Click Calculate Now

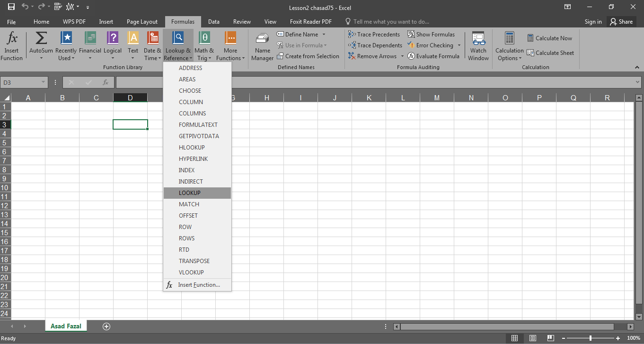(549, 38)
